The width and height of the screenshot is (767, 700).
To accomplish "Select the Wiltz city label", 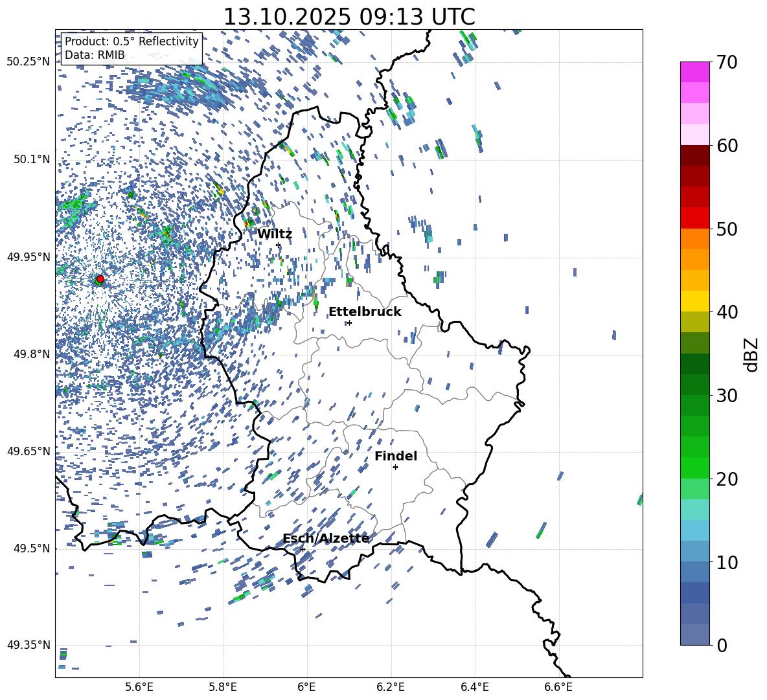I will (275, 234).
